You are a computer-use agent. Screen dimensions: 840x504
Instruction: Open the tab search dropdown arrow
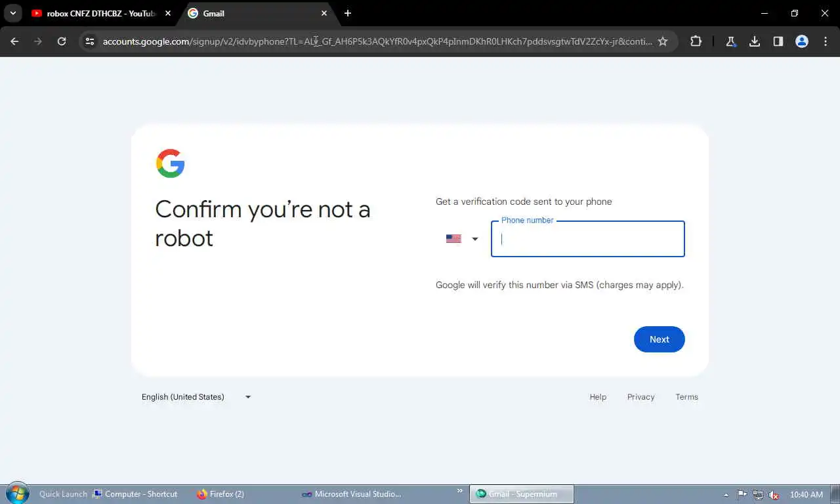pyautogui.click(x=12, y=13)
